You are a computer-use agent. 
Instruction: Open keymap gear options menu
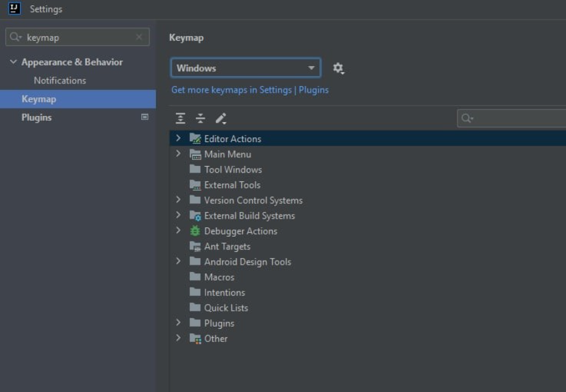[338, 68]
